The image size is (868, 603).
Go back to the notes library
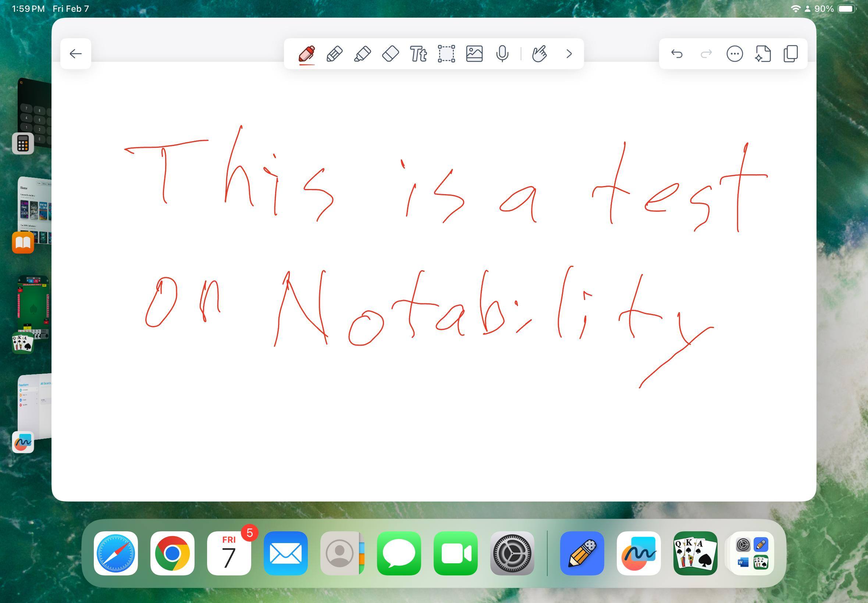[x=75, y=54]
